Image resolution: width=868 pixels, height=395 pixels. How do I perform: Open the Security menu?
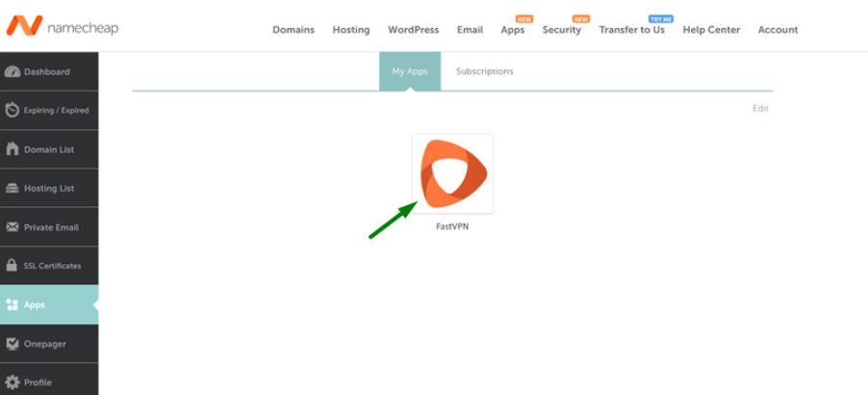[x=561, y=30]
